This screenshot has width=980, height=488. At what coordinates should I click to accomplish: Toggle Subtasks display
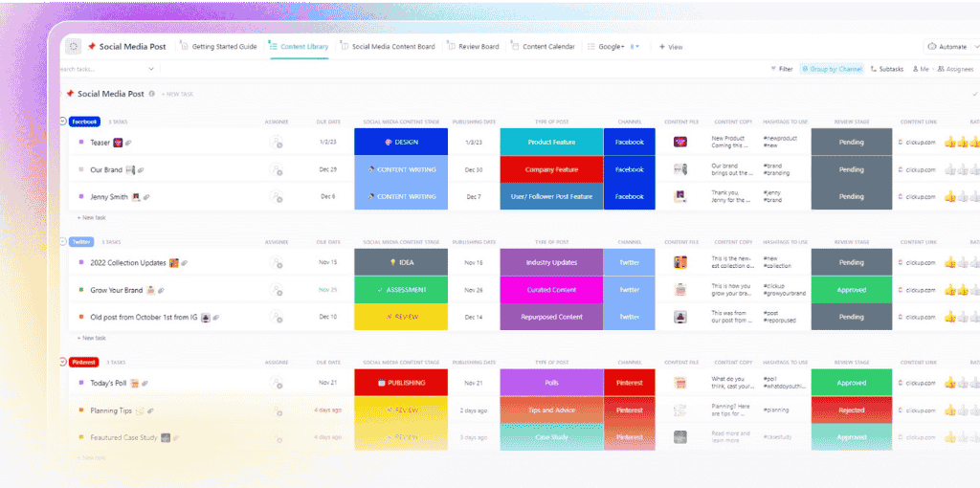point(887,69)
